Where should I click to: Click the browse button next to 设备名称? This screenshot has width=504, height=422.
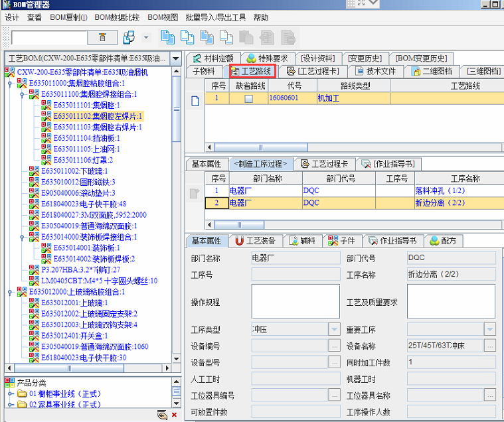490,346
